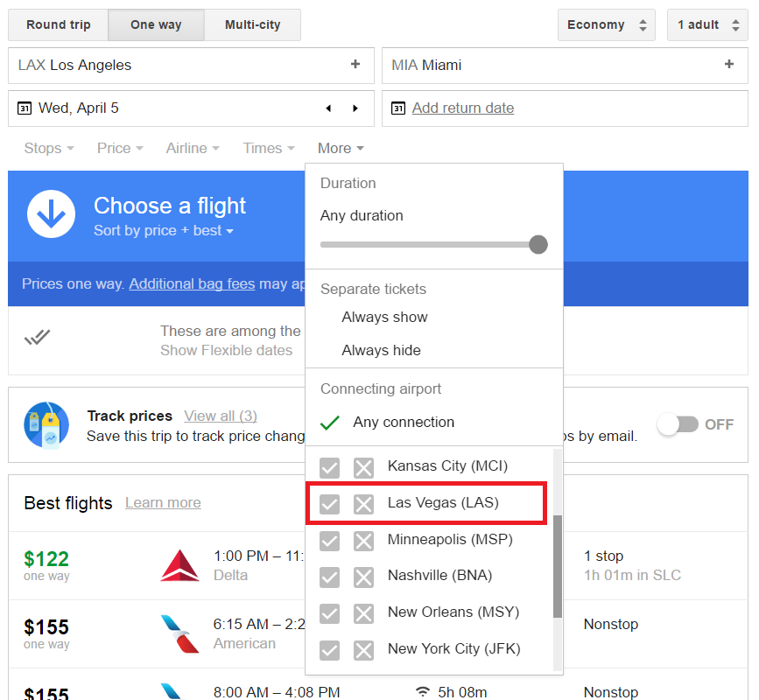Choose Always show separate tickets
The height and width of the screenshot is (700, 759).
coord(385,318)
